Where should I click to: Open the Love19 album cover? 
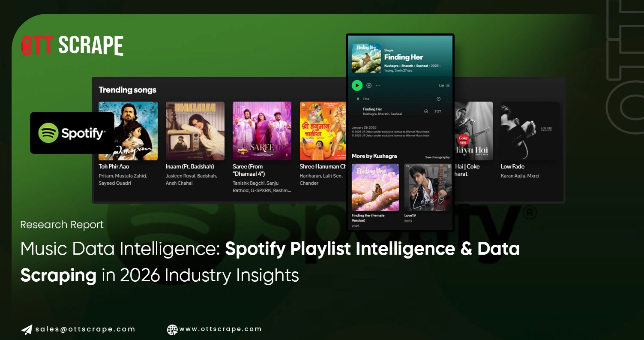[428, 187]
